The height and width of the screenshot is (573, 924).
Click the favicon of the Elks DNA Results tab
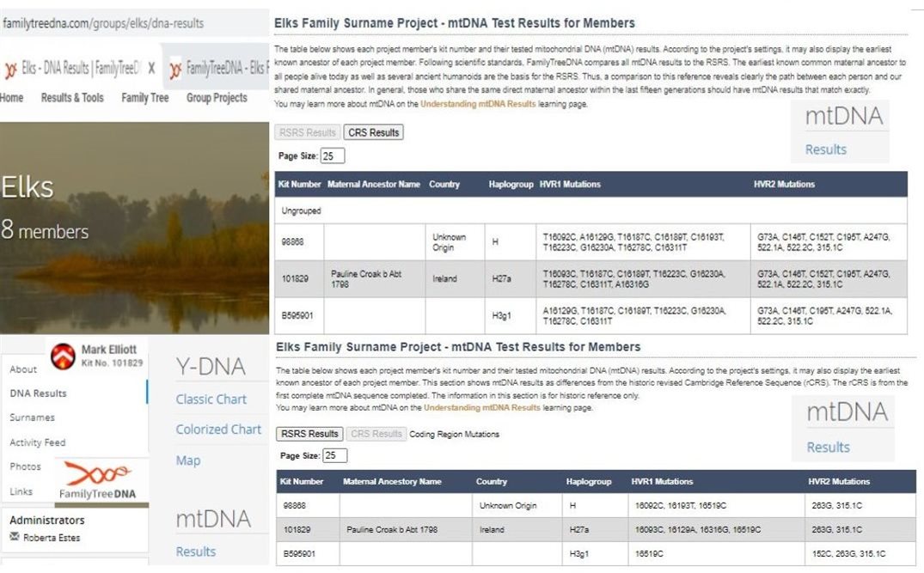[10, 69]
